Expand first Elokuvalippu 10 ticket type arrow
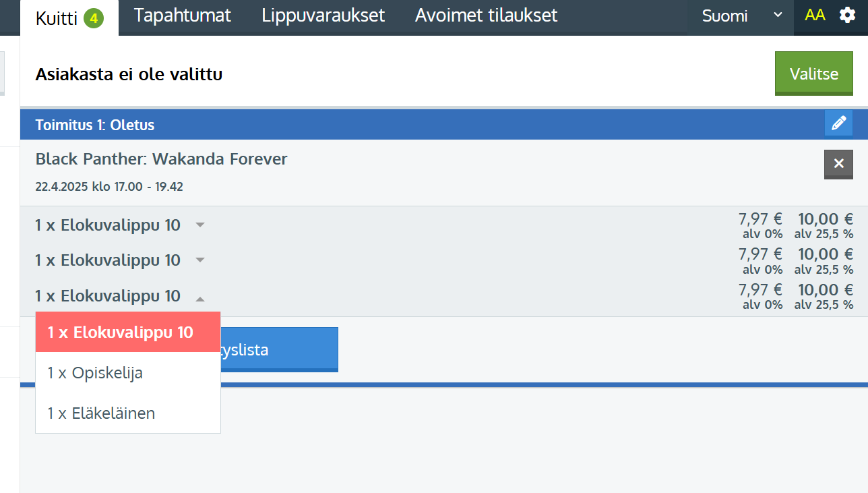Image resolution: width=868 pixels, height=493 pixels. point(200,225)
